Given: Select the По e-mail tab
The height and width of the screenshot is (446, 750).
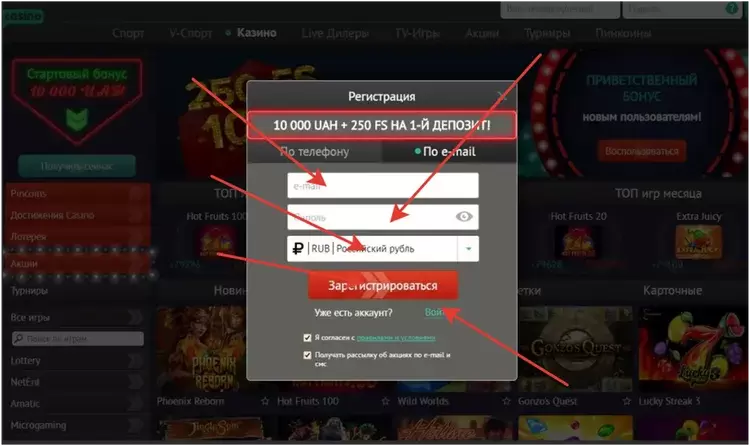Looking at the screenshot, I should 449,152.
